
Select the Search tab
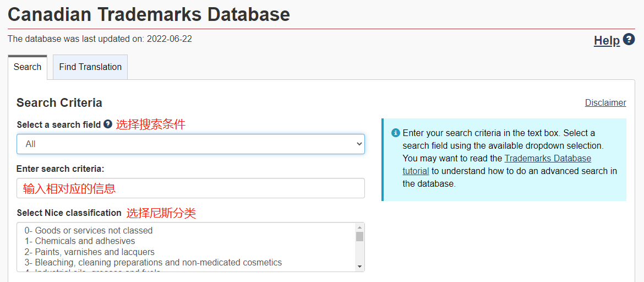click(x=28, y=67)
